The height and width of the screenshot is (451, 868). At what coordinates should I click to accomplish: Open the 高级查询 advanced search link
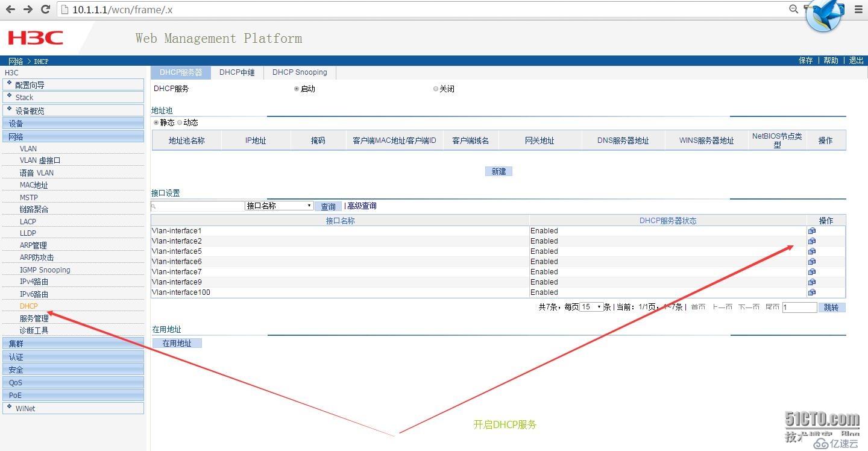click(362, 206)
